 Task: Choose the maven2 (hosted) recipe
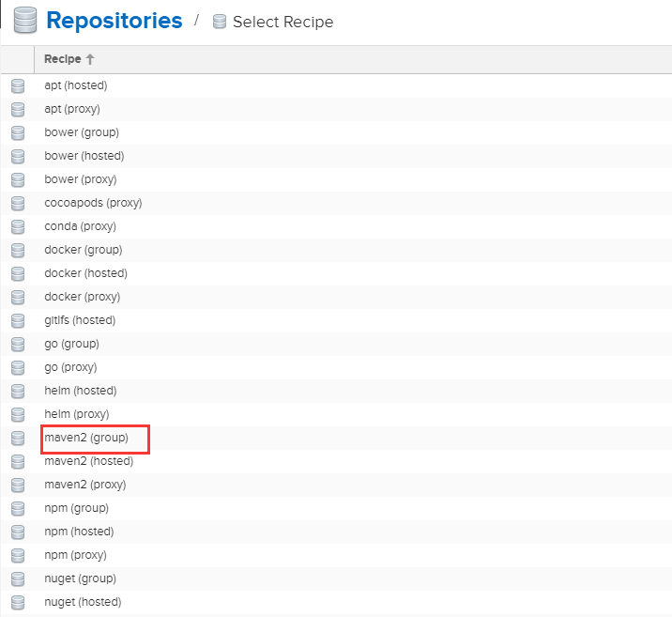tap(88, 461)
